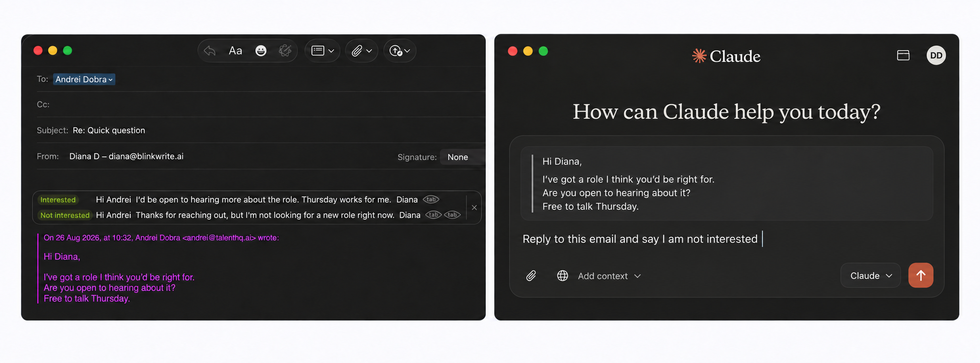Viewport: 980px width, 363px height.
Task: Open the Andrei Dobra recipient dropdown
Action: tap(84, 79)
